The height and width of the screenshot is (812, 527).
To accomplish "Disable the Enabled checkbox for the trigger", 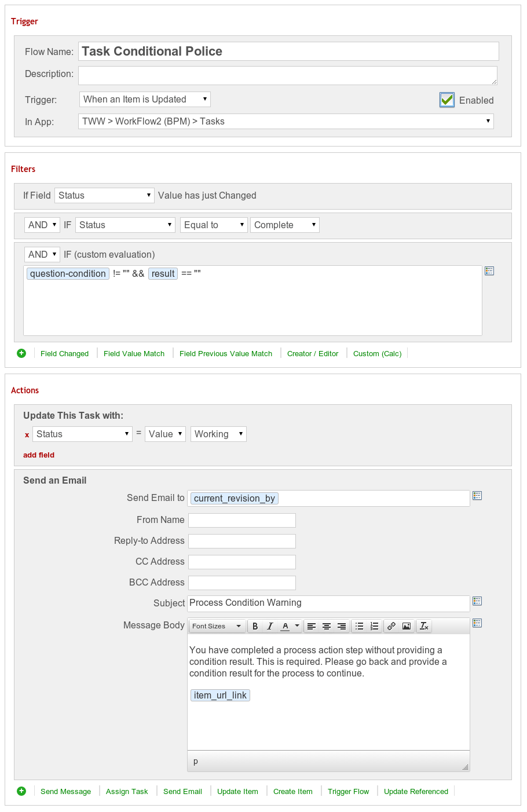I will point(447,100).
